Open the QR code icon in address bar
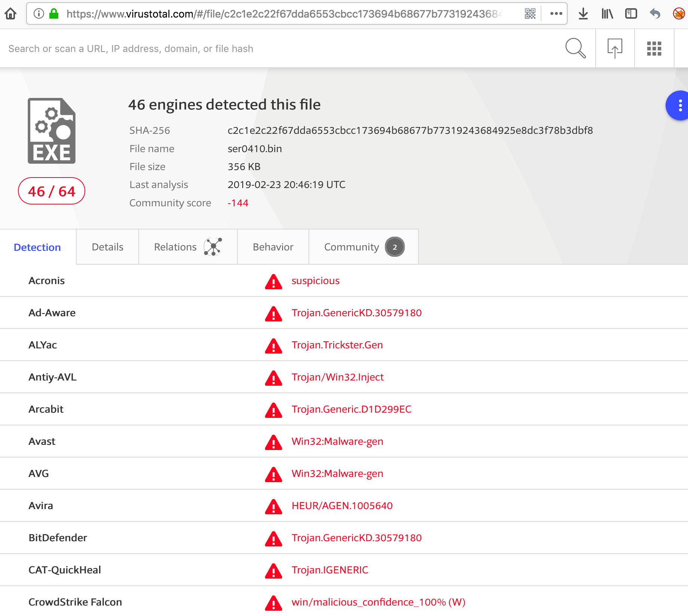Viewport: 688px width, 616px height. pyautogui.click(x=530, y=14)
